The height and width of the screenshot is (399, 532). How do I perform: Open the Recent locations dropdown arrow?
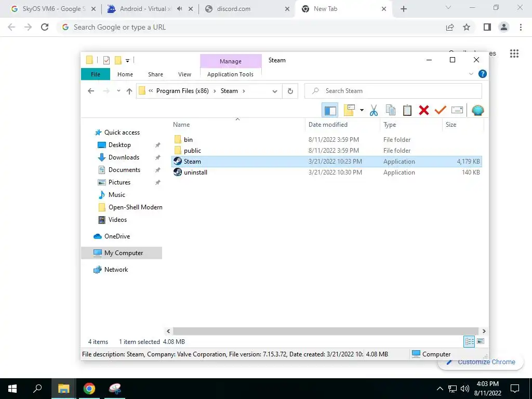click(x=118, y=91)
